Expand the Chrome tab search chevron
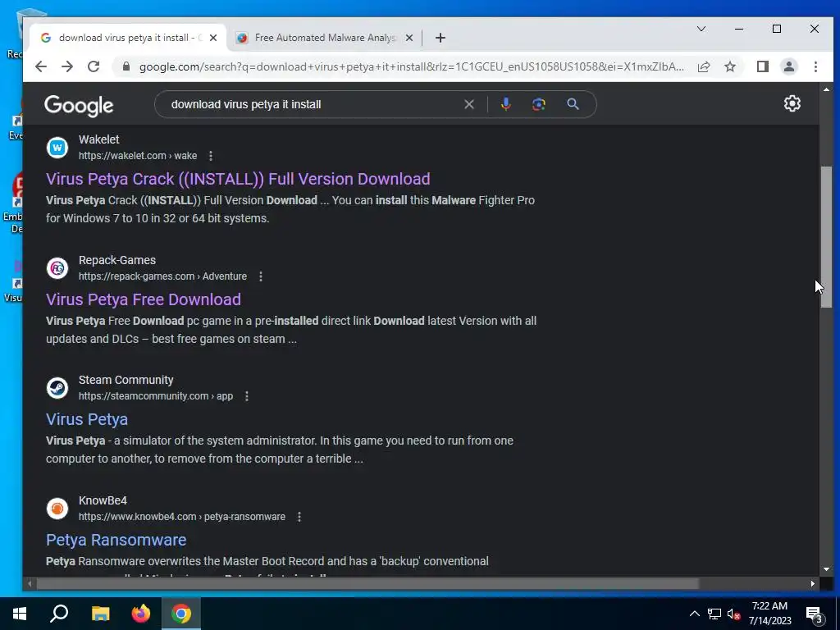The width and height of the screenshot is (840, 630). coord(701,29)
